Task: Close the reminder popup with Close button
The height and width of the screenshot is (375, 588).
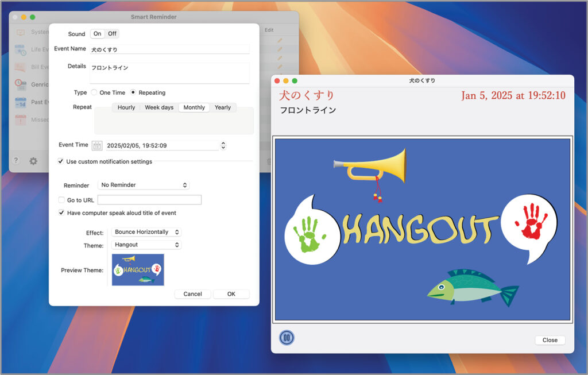Action: pos(550,340)
